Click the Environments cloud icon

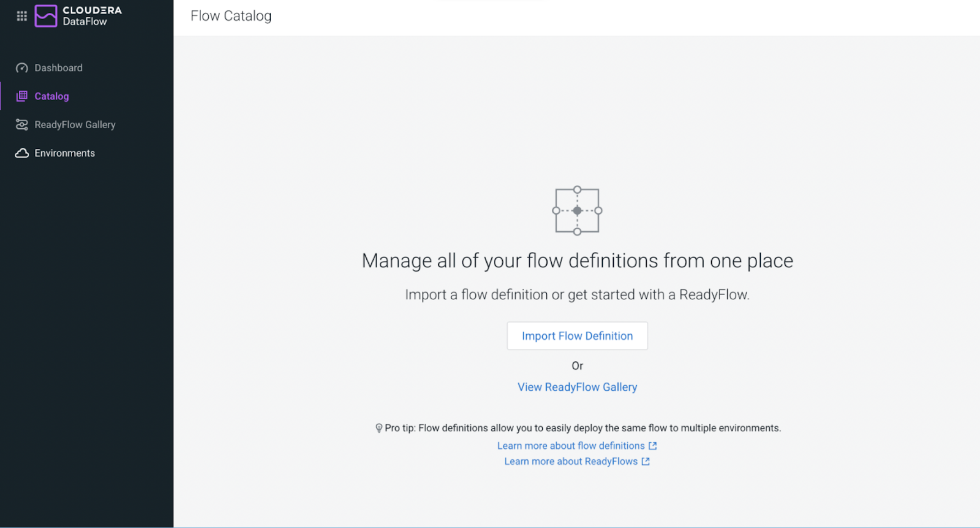coord(22,153)
